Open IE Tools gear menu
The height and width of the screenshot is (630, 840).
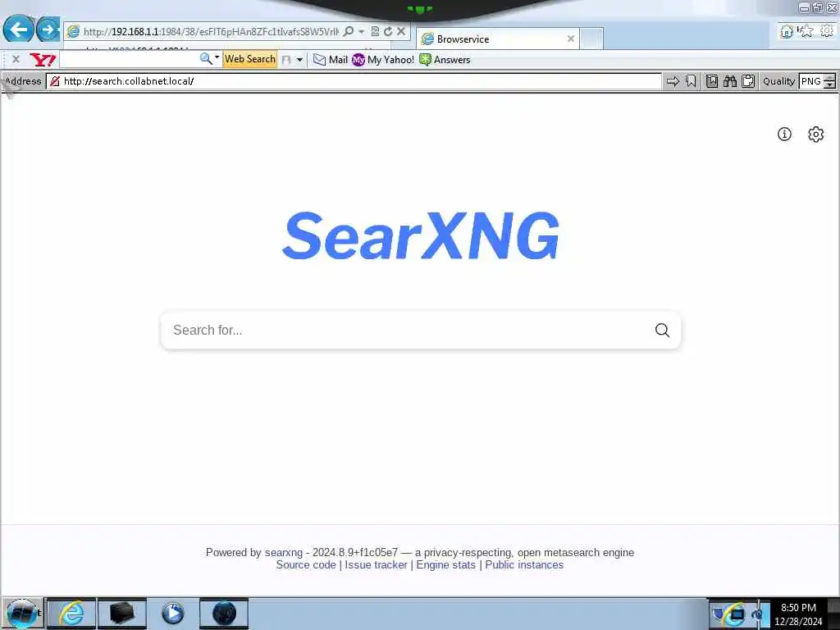click(827, 31)
